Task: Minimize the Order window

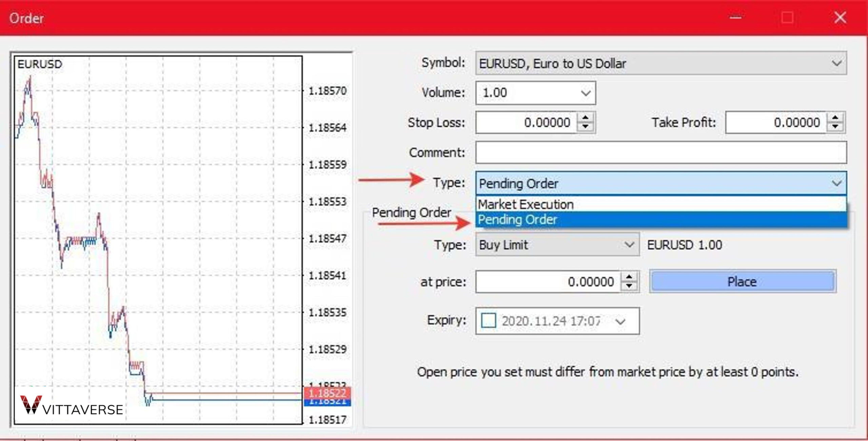Action: [x=735, y=17]
